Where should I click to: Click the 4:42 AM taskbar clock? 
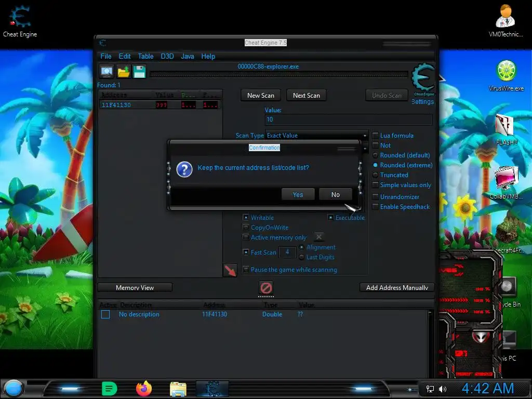(x=488, y=389)
